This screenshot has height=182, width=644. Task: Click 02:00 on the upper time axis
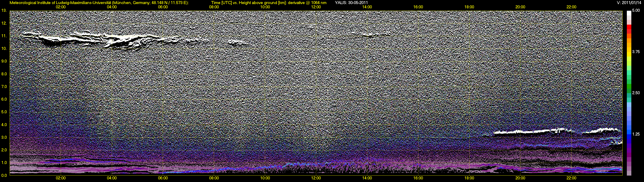61,7
